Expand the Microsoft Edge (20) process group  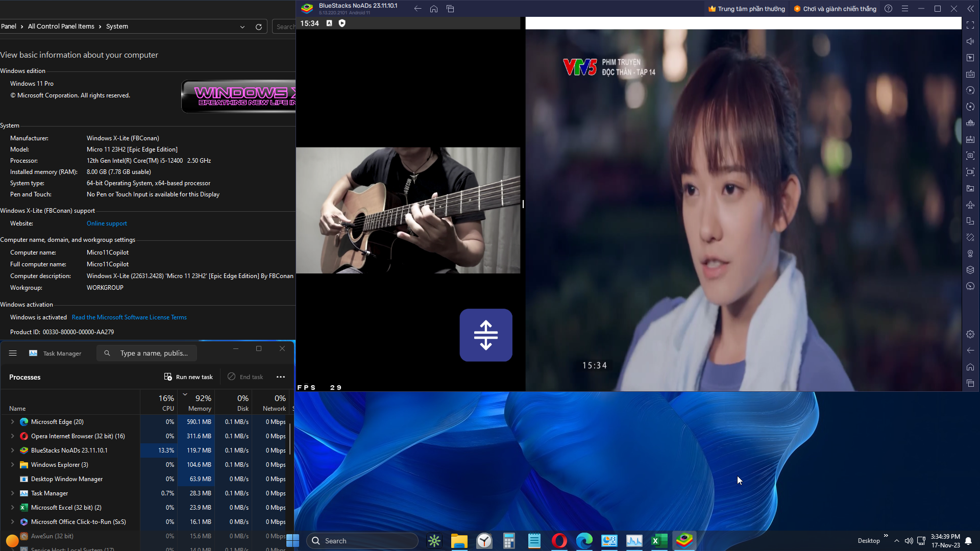click(x=12, y=422)
